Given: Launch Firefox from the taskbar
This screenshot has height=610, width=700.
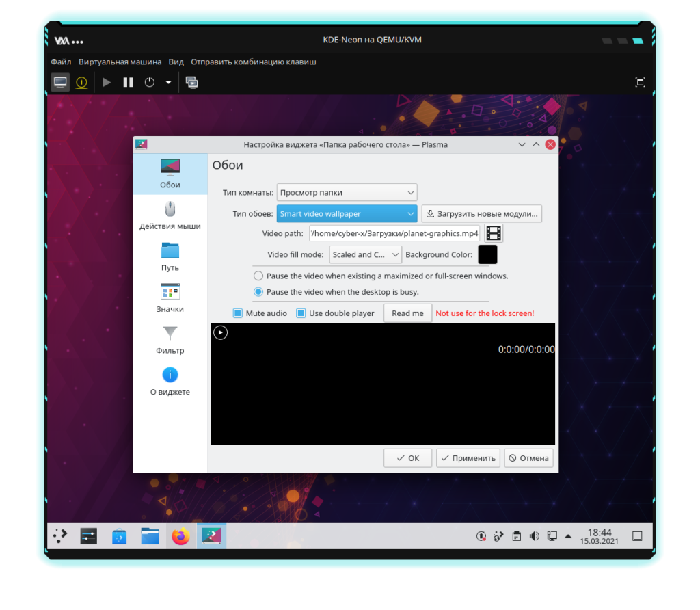Looking at the screenshot, I should pyautogui.click(x=180, y=537).
